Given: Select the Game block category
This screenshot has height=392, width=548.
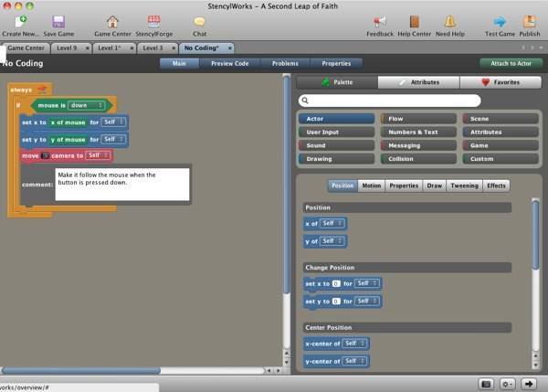Looking at the screenshot, I should tap(501, 145).
